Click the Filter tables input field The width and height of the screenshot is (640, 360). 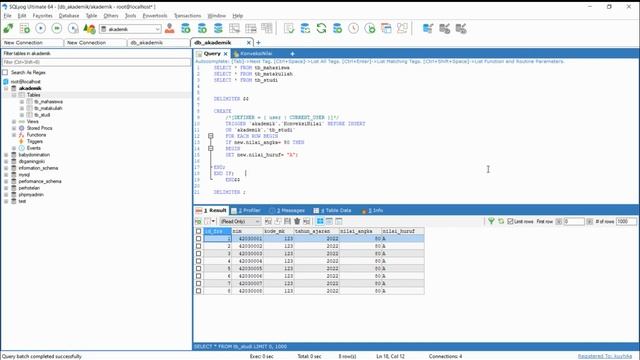pyautogui.click(x=96, y=62)
